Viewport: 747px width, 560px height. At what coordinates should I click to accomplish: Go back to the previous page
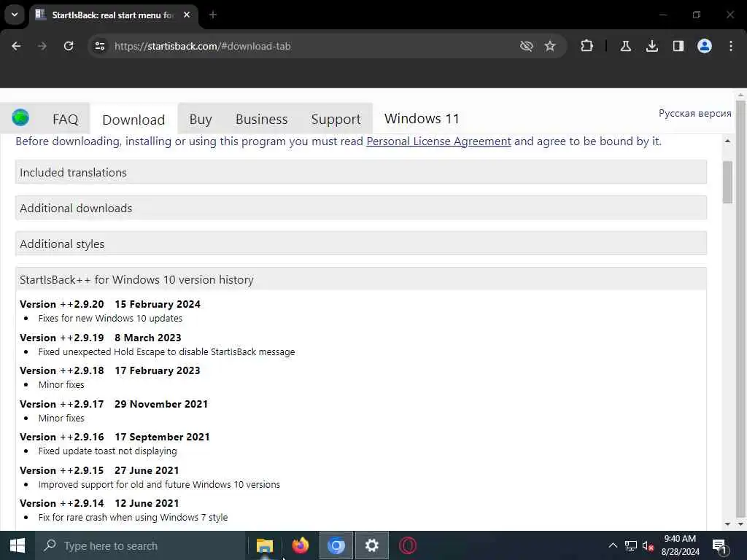16,46
